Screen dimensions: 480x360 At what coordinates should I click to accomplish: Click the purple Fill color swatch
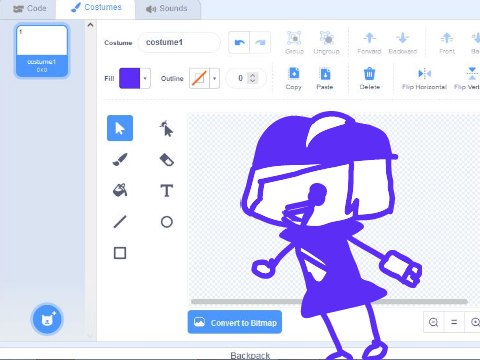129,78
